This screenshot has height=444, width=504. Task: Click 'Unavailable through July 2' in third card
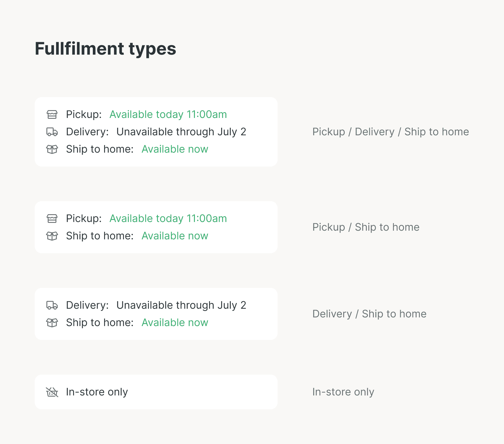coord(181,305)
